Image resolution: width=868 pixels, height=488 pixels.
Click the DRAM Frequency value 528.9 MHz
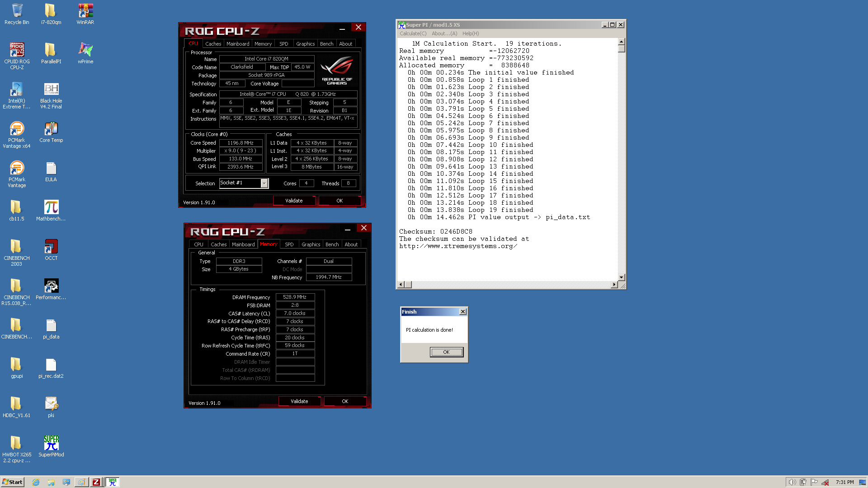click(295, 297)
